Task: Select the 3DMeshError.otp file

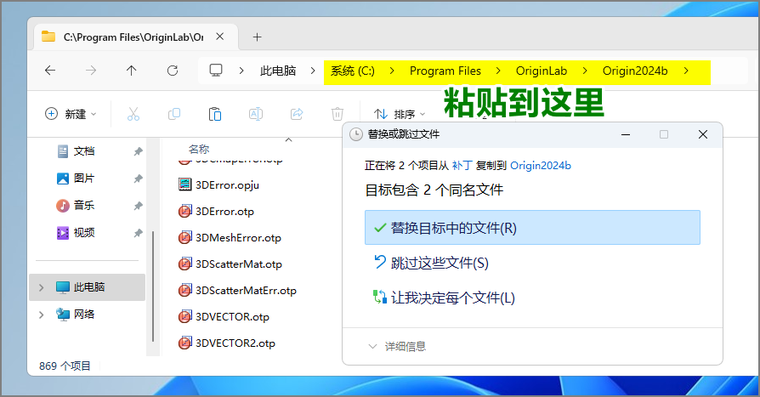Action: (x=230, y=238)
